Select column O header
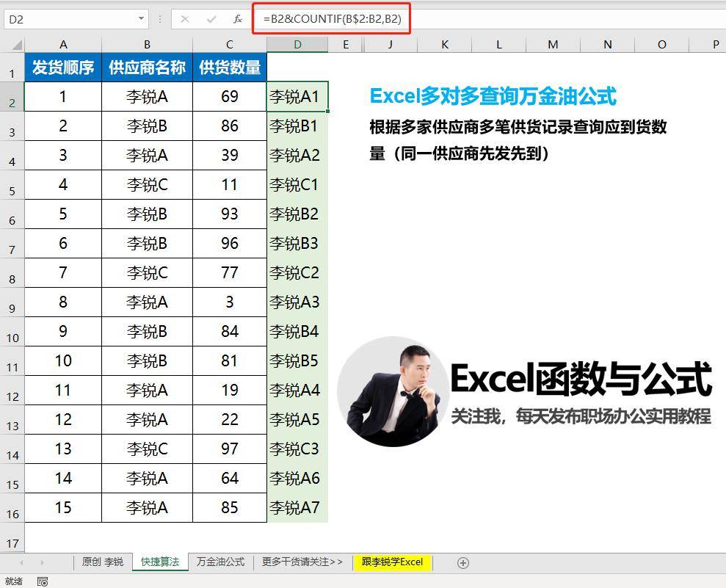 tap(661, 45)
